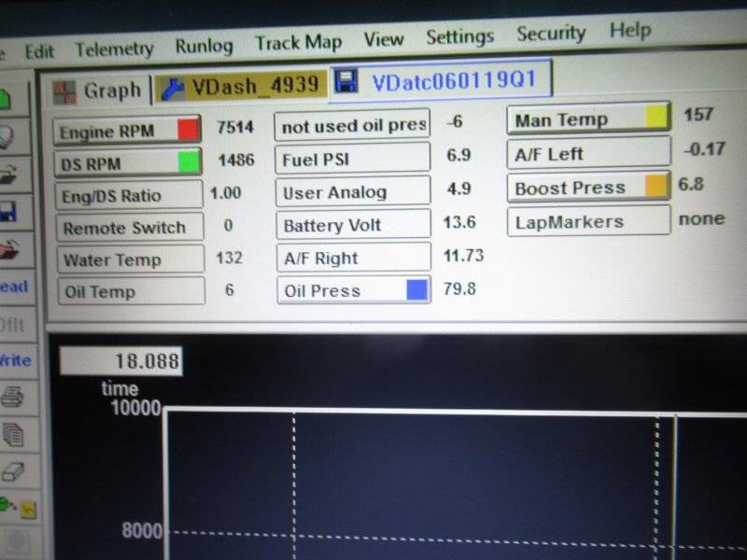Open the VDash_4939 tab
The height and width of the screenshot is (560, 747).
point(243,86)
